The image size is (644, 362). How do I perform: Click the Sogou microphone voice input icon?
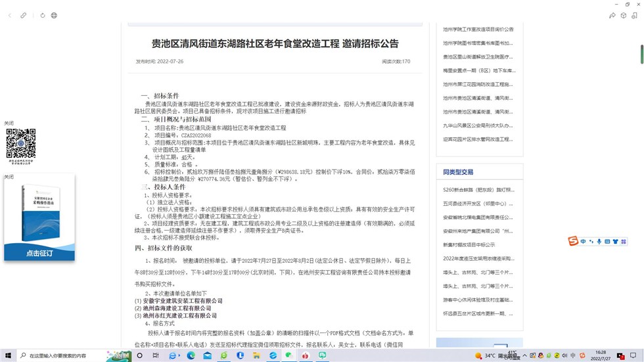pos(599,242)
